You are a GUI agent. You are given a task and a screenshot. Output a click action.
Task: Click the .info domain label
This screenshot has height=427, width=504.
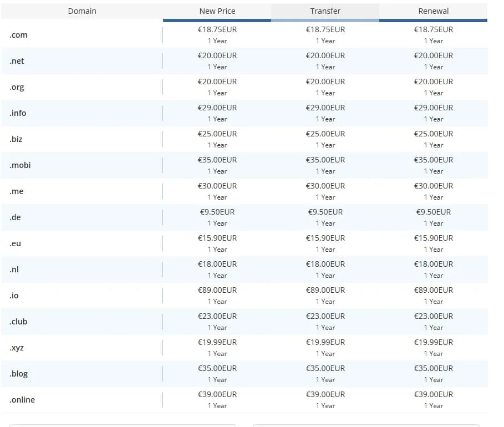[18, 113]
